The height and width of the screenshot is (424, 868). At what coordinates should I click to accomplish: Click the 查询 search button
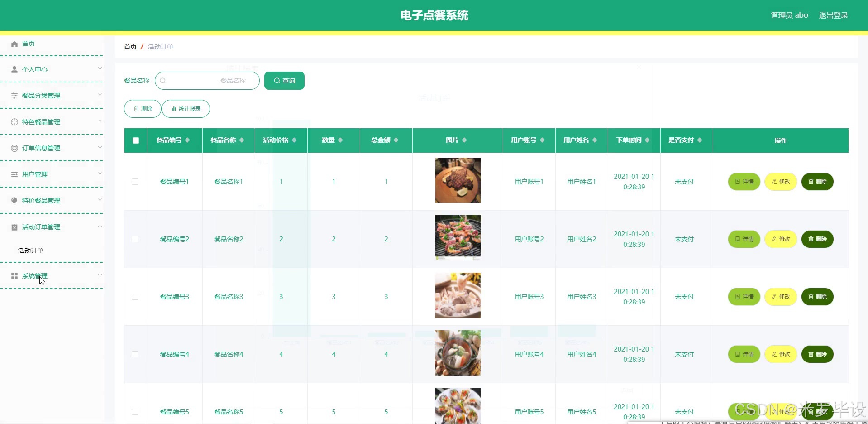point(284,81)
